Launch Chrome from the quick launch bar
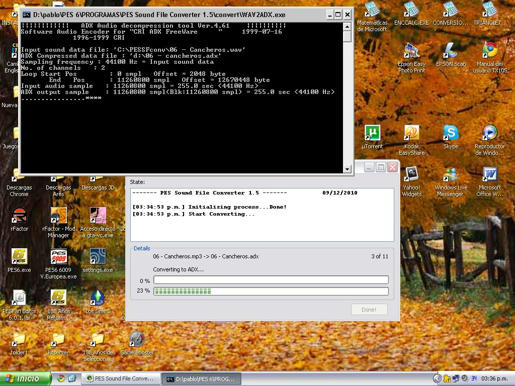The image size is (515, 386). [x=61, y=379]
